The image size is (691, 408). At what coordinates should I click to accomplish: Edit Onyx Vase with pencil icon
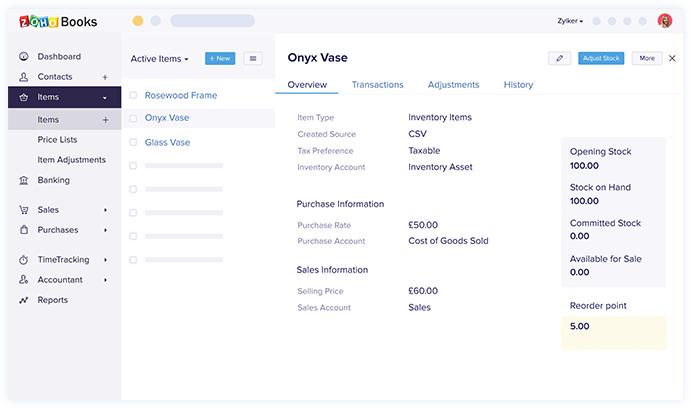click(x=560, y=58)
